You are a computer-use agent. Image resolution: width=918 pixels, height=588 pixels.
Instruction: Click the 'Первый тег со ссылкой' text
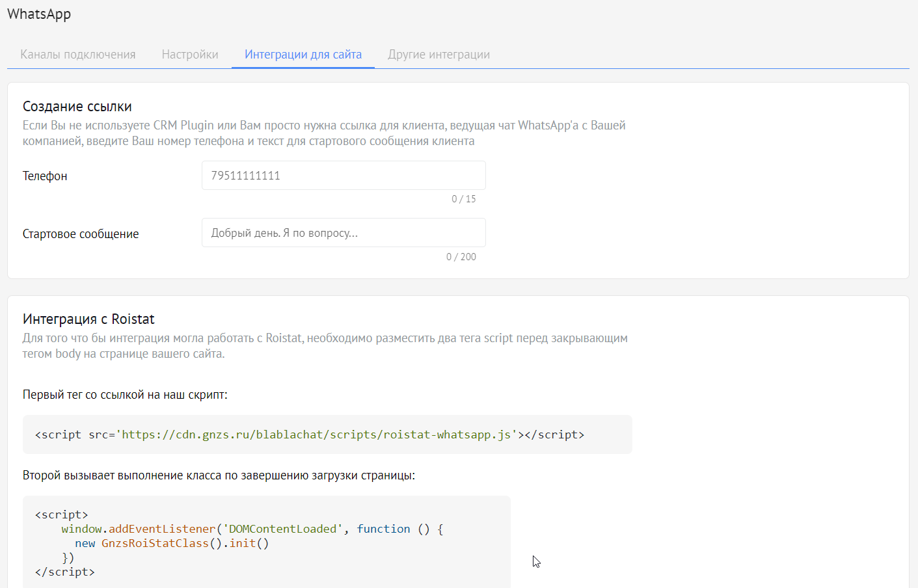pos(125,395)
